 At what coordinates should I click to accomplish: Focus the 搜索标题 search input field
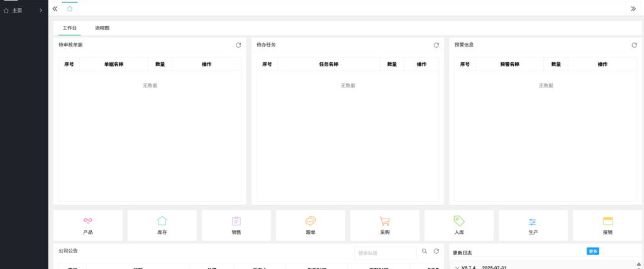click(x=385, y=253)
